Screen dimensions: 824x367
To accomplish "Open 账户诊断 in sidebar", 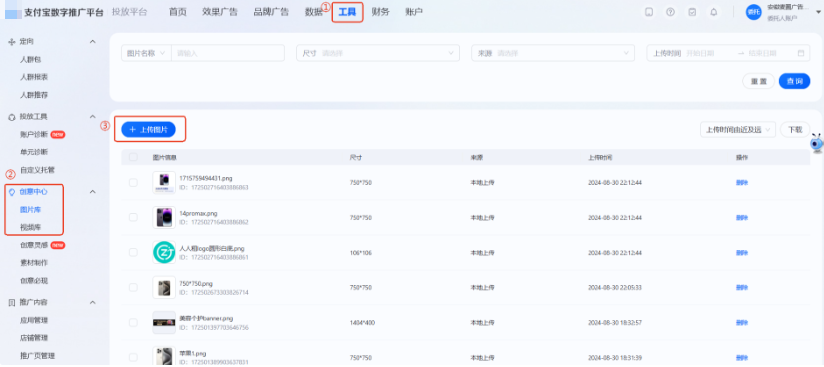I will [34, 135].
